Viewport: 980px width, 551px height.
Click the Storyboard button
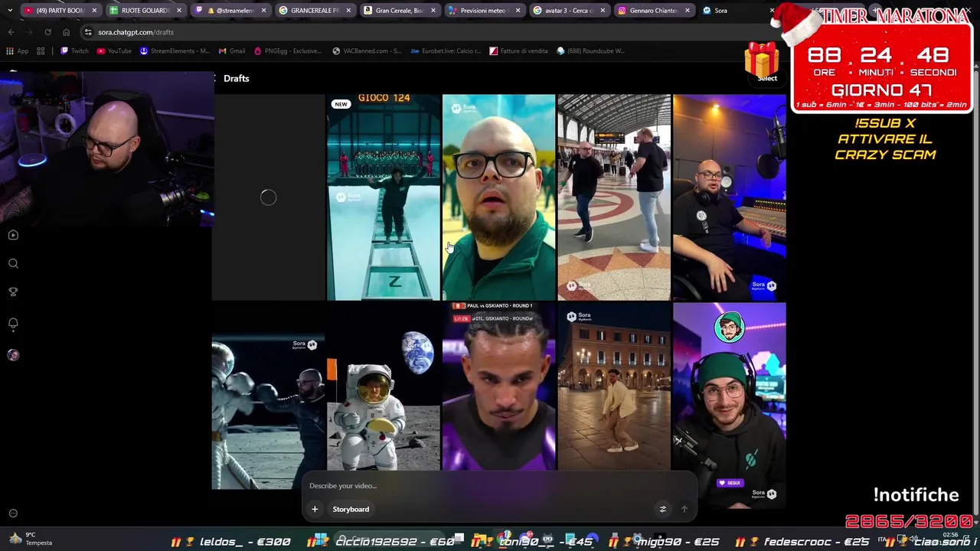point(351,509)
